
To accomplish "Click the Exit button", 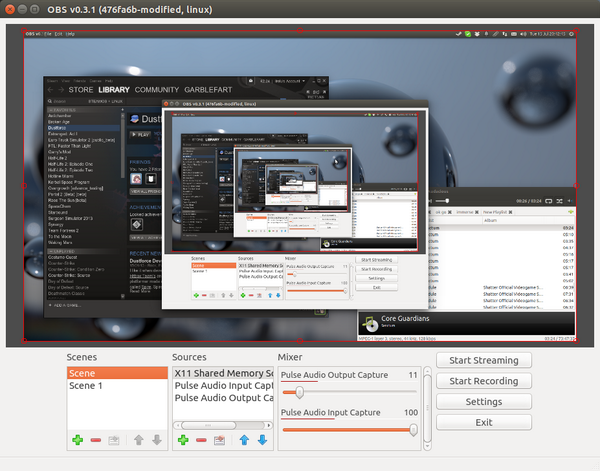I will pyautogui.click(x=484, y=422).
